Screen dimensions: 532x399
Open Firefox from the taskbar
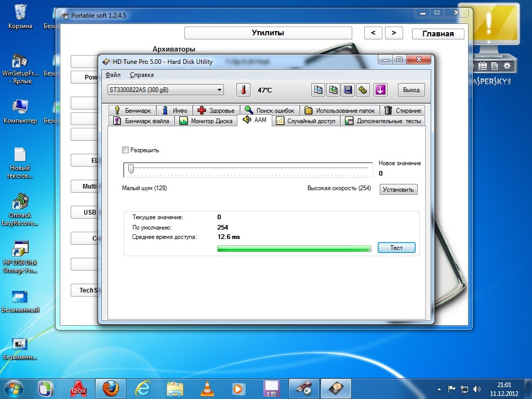[111, 389]
